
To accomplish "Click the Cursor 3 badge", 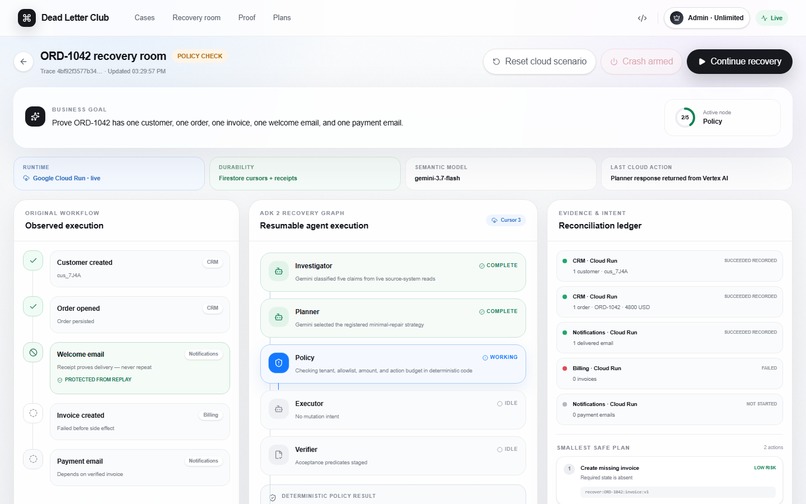I will click(x=506, y=220).
